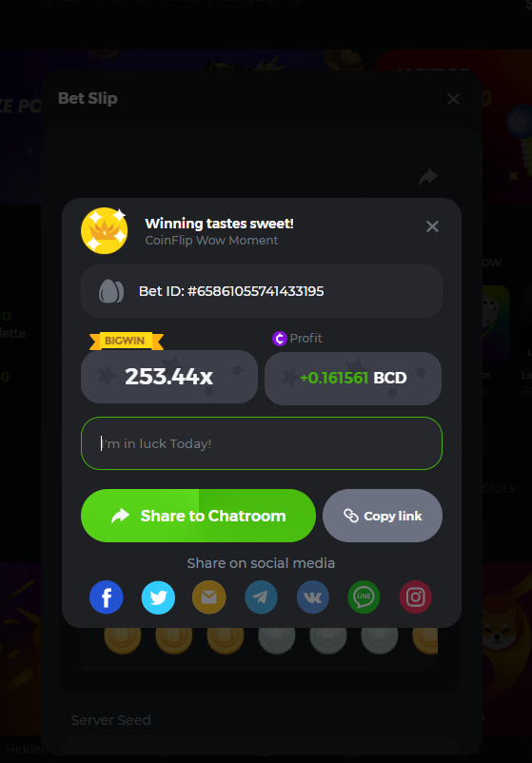Screen dimensions: 532x763
Task: Click the share arrow in Bet Slip
Action: point(428,177)
